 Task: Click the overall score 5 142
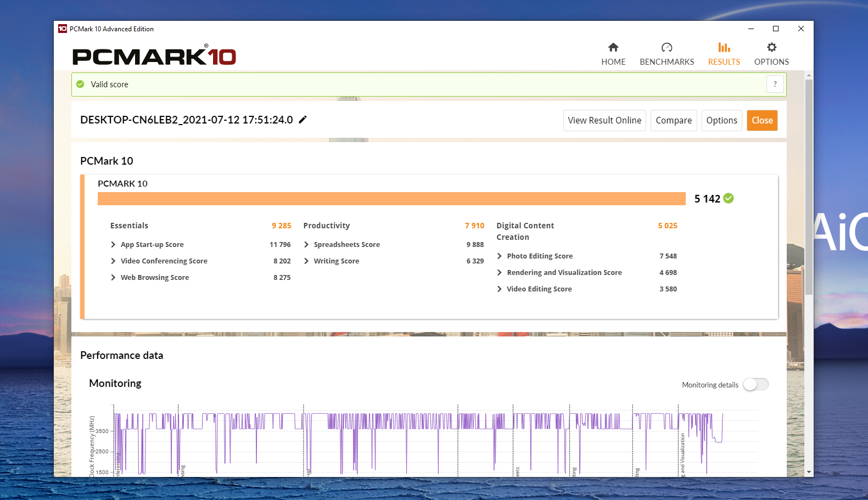coord(707,199)
